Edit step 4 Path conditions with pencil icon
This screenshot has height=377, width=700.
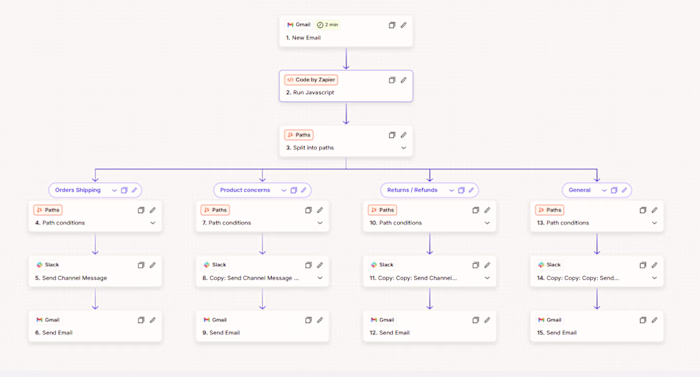pyautogui.click(x=153, y=210)
